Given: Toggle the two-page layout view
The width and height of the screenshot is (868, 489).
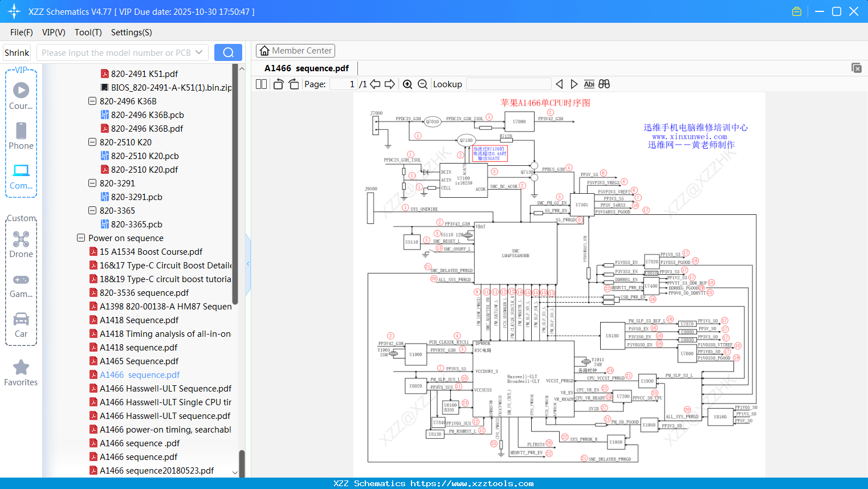Looking at the screenshot, I should pos(262,84).
